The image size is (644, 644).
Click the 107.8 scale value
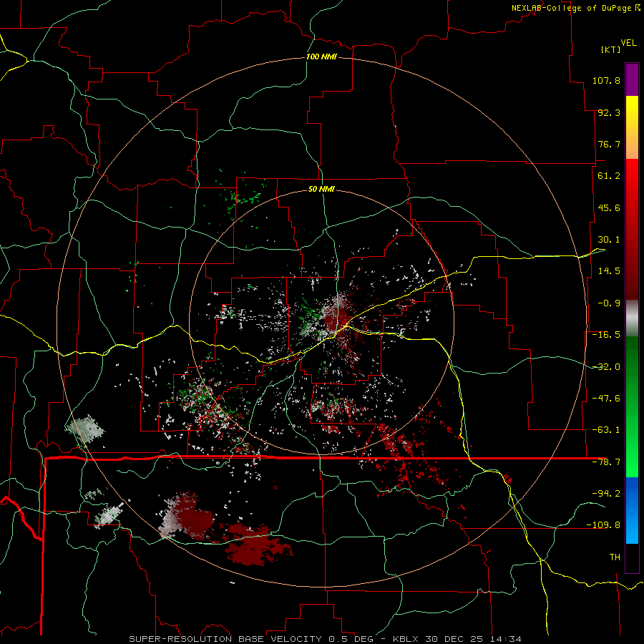pyautogui.click(x=606, y=80)
